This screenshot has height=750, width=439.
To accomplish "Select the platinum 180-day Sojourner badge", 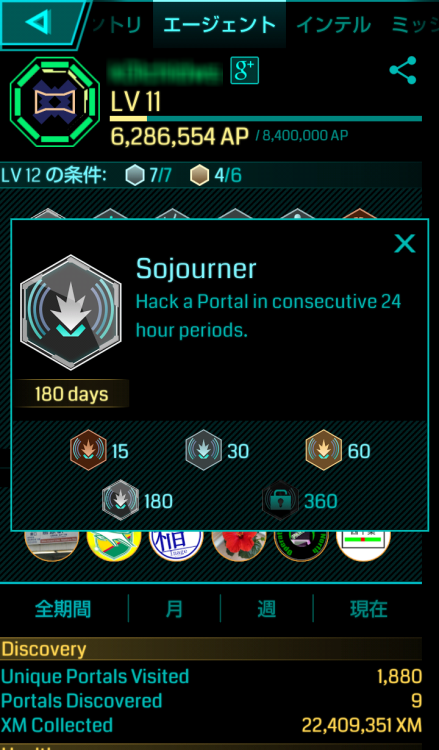I will (x=120, y=500).
